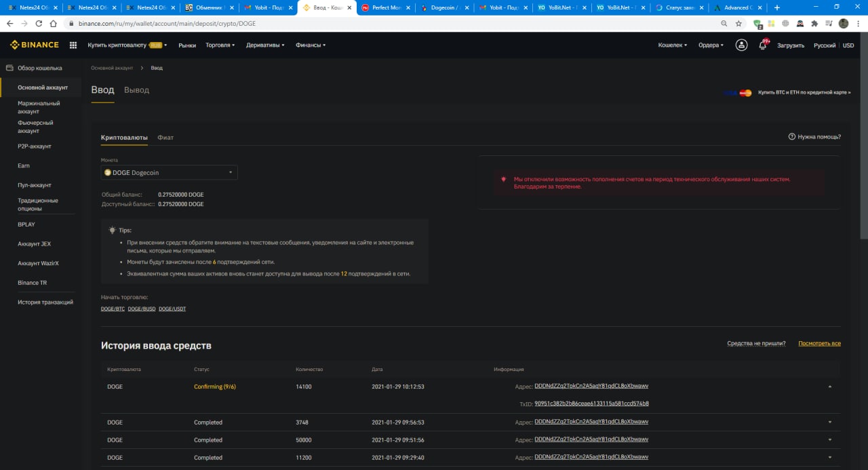This screenshot has height=470, width=868.
Task: Select the Ввод tab
Action: [103, 90]
